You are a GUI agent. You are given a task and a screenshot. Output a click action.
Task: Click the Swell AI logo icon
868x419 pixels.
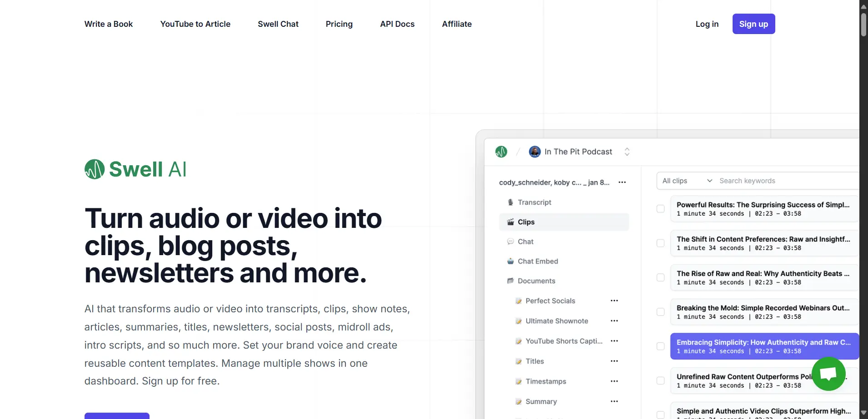(95, 169)
